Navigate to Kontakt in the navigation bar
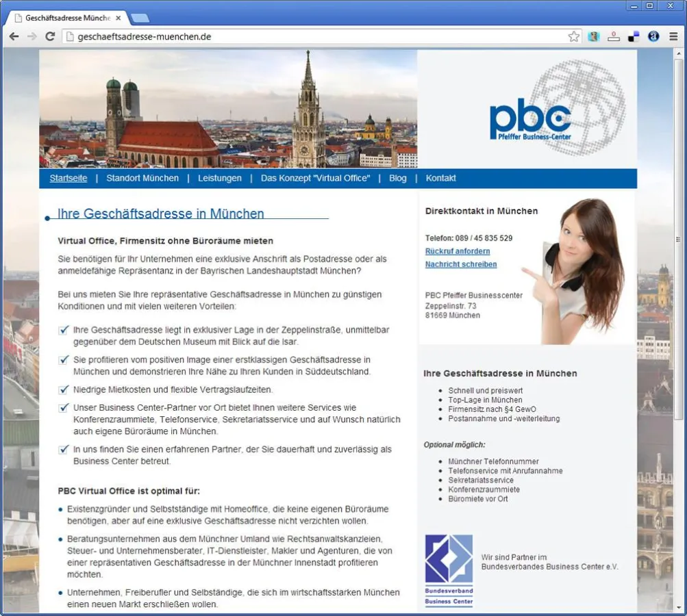The image size is (687, 616). tap(441, 178)
